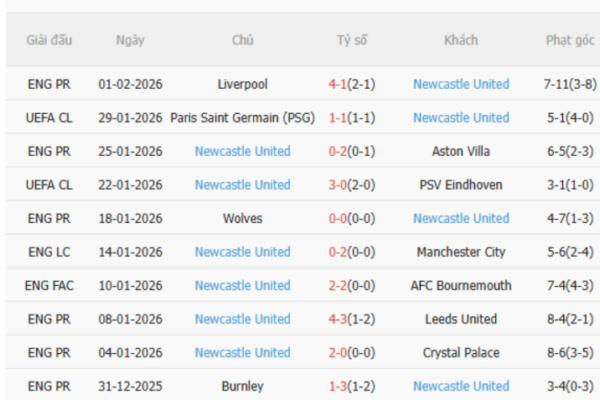Click Newcastle United against Crystal Palace
The height and width of the screenshot is (400, 600).
click(x=242, y=352)
